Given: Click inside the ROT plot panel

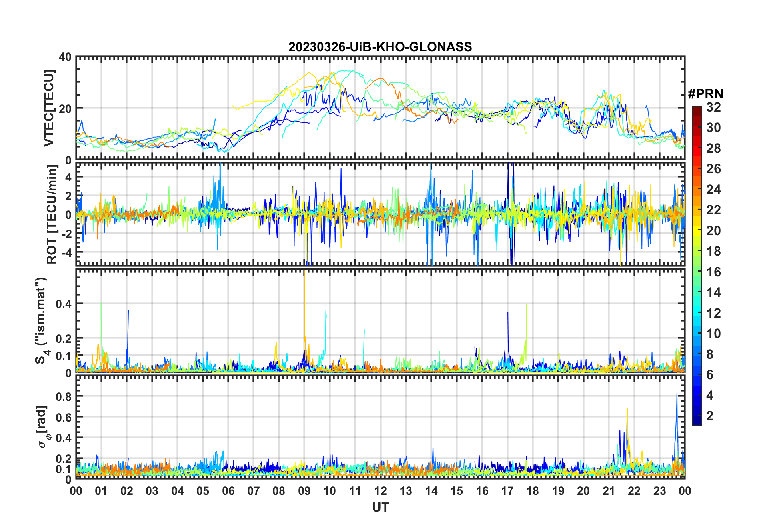Looking at the screenshot, I should (x=380, y=214).
